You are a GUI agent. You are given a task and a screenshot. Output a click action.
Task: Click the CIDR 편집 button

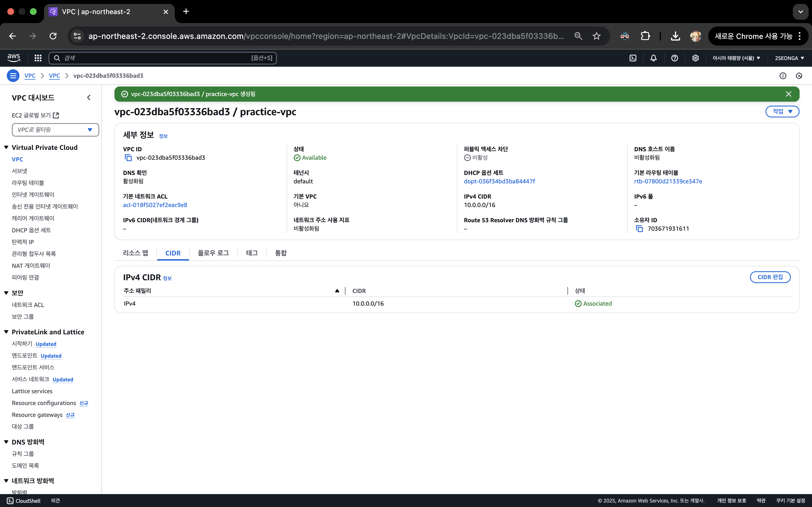tap(770, 277)
